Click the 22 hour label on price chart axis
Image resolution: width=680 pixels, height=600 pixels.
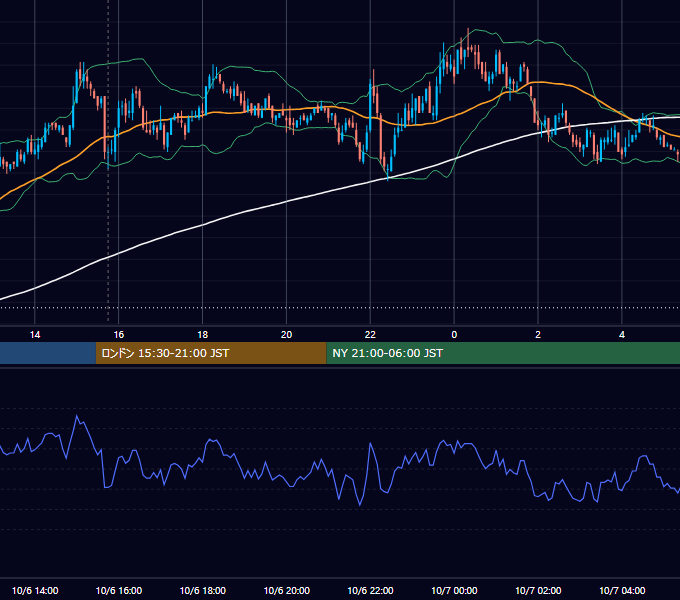370,335
